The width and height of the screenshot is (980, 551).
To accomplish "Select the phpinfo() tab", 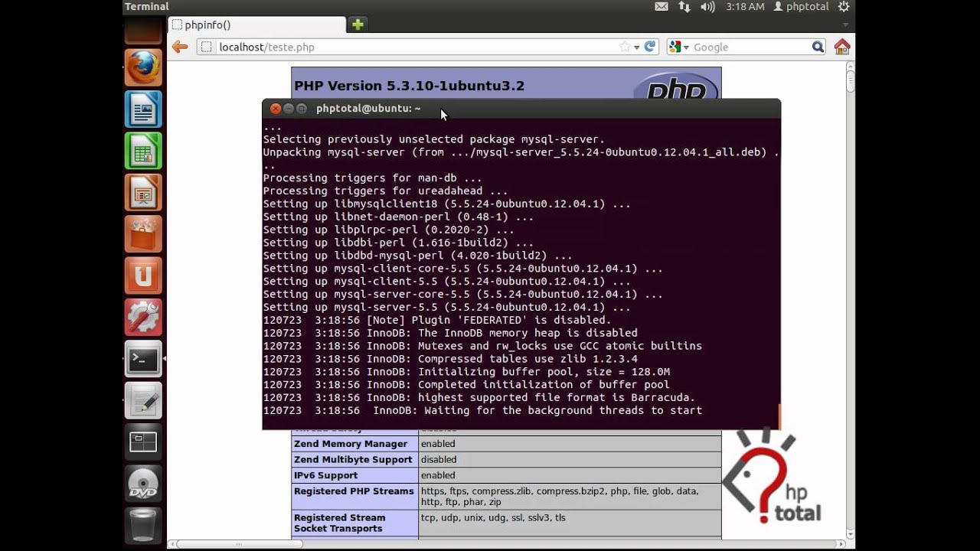I will (x=256, y=24).
